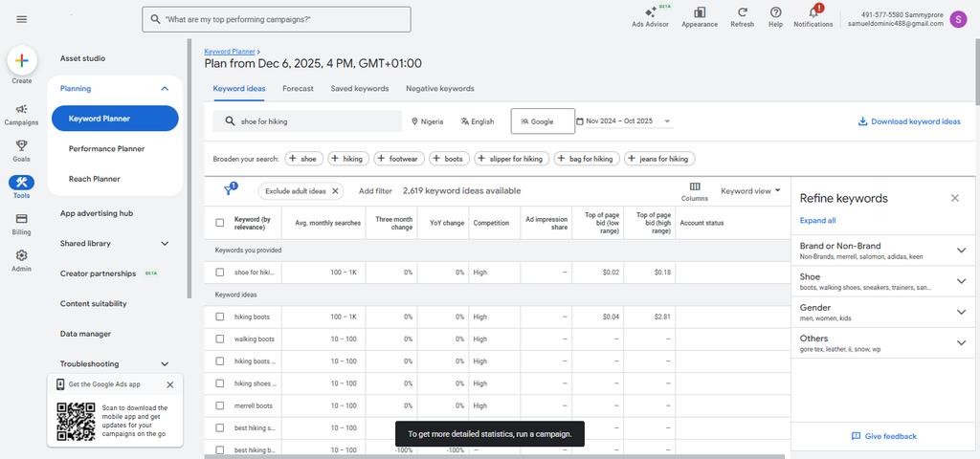Switch to Forecast tab

click(x=299, y=89)
